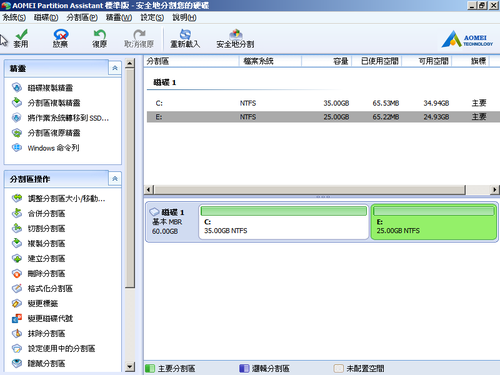This screenshot has height=375, width=500.
Task: Open Windows command line (Windows 命令列)
Action: coord(53,148)
